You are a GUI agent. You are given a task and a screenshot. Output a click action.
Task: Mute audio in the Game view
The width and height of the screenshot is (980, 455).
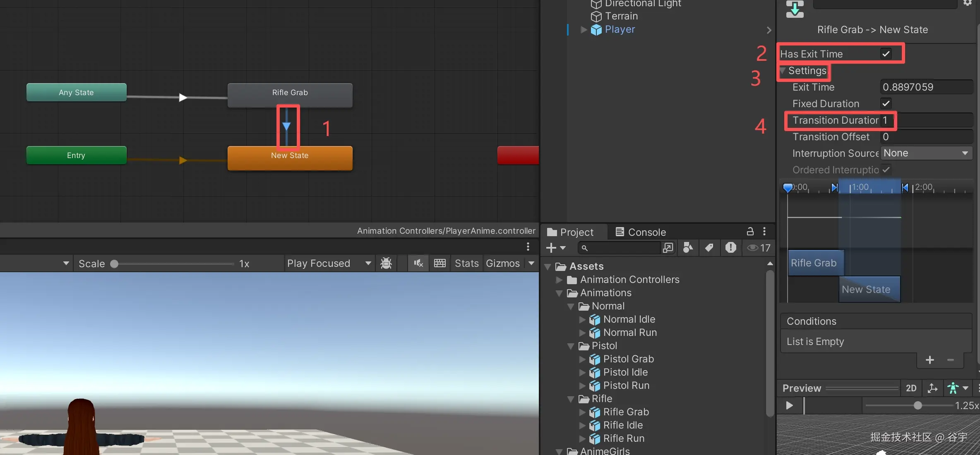pos(418,263)
